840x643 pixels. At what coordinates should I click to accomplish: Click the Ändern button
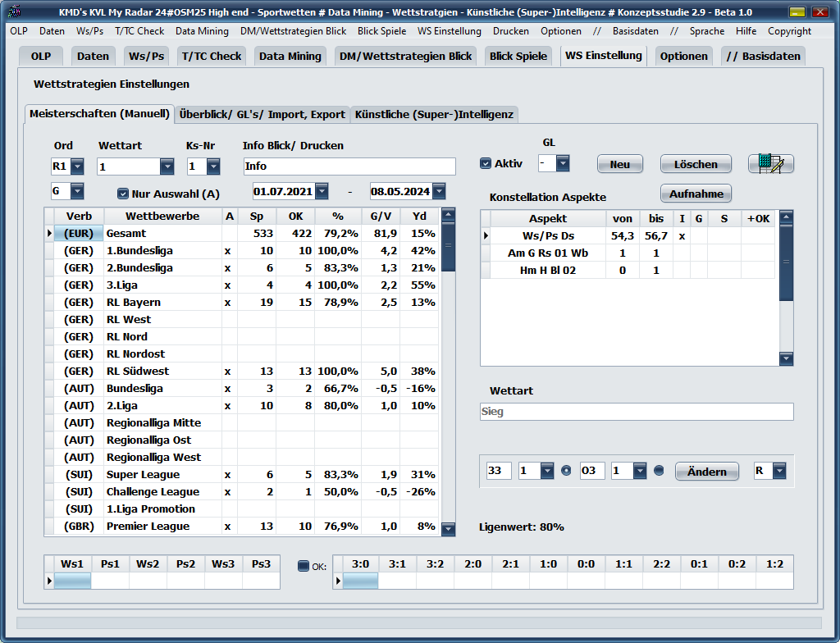[706, 472]
